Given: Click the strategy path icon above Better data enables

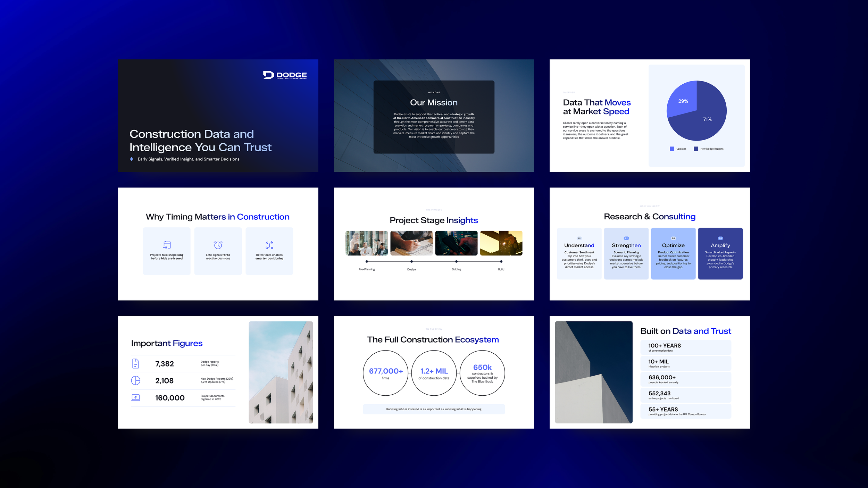Looking at the screenshot, I should click(269, 245).
